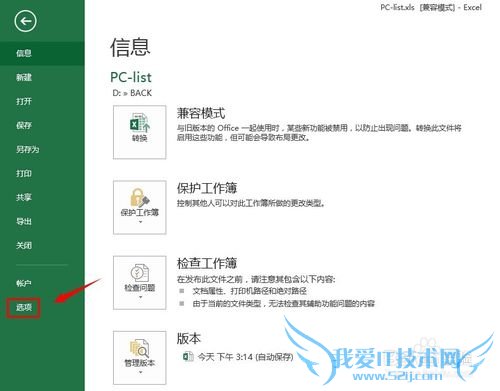
Task: Click the bullet text 文档属性、打印机路径和绝对路径
Action: [250, 291]
